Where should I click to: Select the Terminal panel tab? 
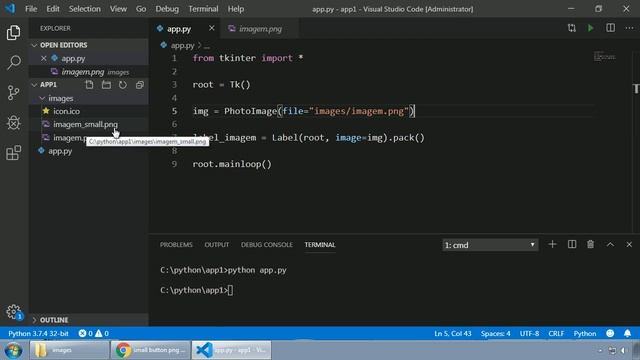click(320, 244)
